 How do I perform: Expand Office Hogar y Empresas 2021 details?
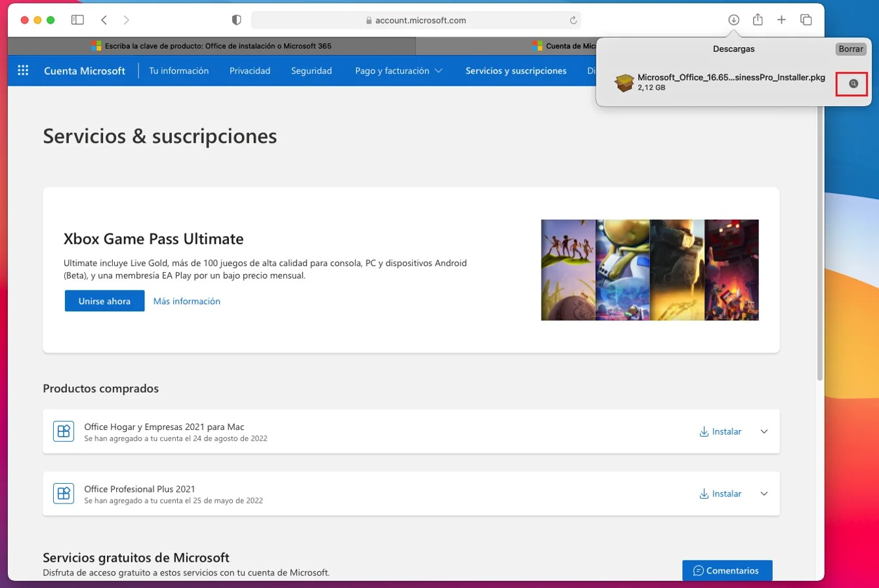click(764, 431)
